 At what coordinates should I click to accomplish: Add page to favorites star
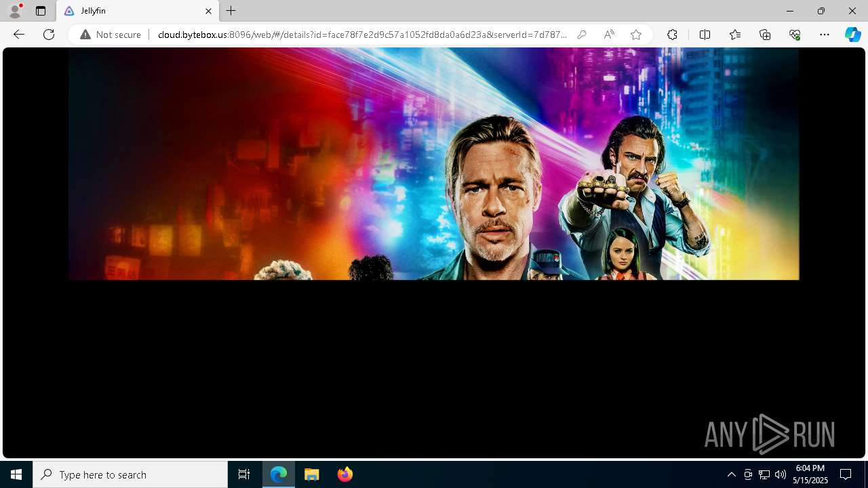click(636, 35)
